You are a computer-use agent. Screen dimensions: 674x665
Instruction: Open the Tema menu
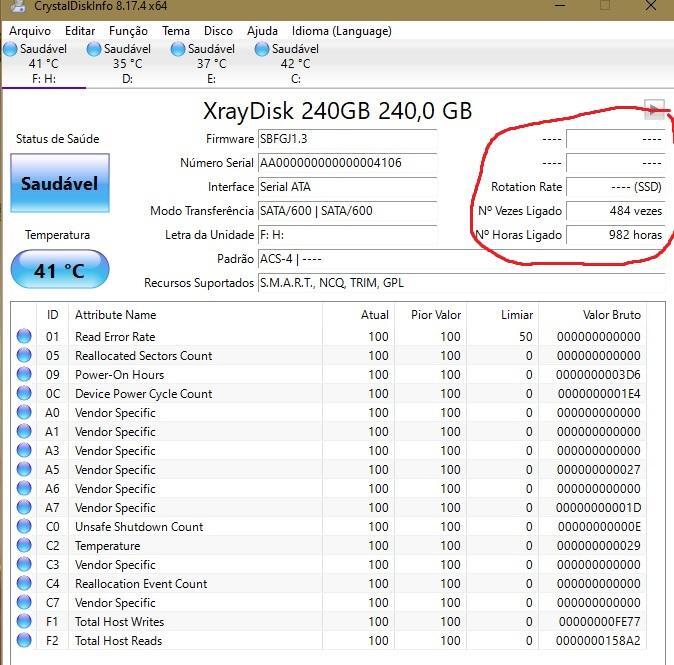coord(176,31)
